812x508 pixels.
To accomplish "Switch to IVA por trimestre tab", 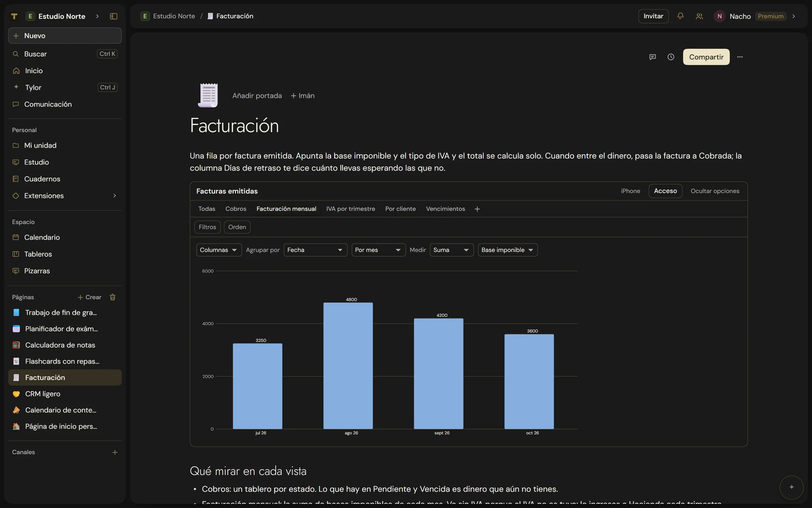I will (350, 209).
